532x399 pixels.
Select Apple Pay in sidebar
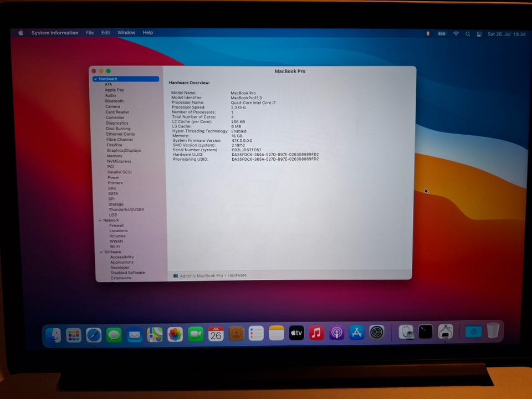114,90
